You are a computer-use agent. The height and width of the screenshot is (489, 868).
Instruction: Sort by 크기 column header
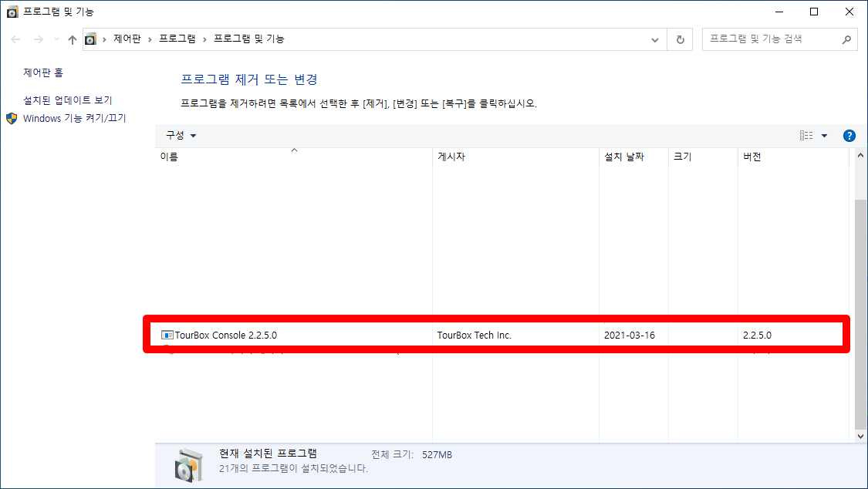(x=703, y=157)
